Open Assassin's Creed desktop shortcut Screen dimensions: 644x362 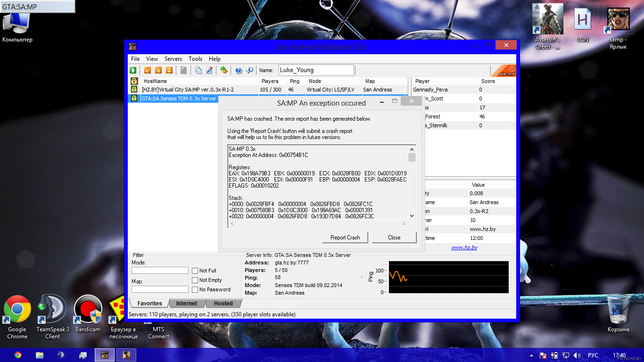(548, 26)
